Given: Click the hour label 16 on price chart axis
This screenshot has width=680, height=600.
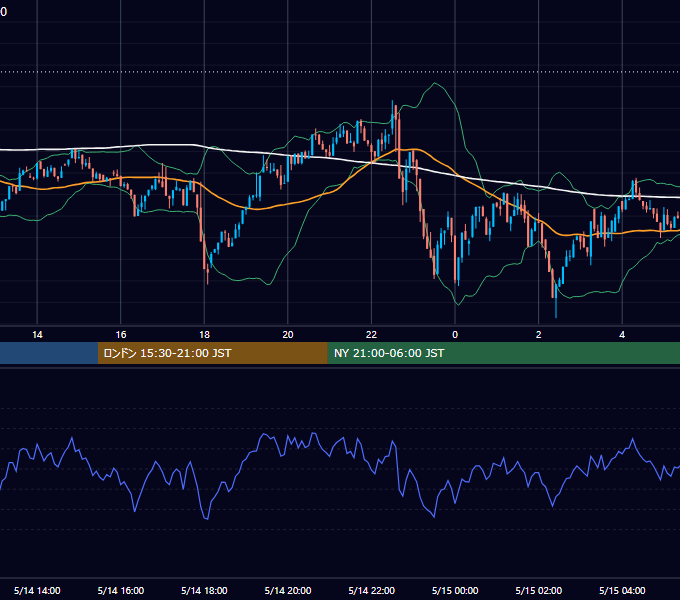Looking at the screenshot, I should point(121,335).
